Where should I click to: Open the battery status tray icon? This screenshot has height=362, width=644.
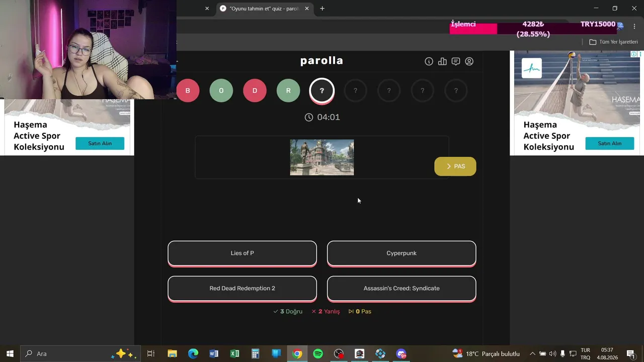[x=542, y=353]
